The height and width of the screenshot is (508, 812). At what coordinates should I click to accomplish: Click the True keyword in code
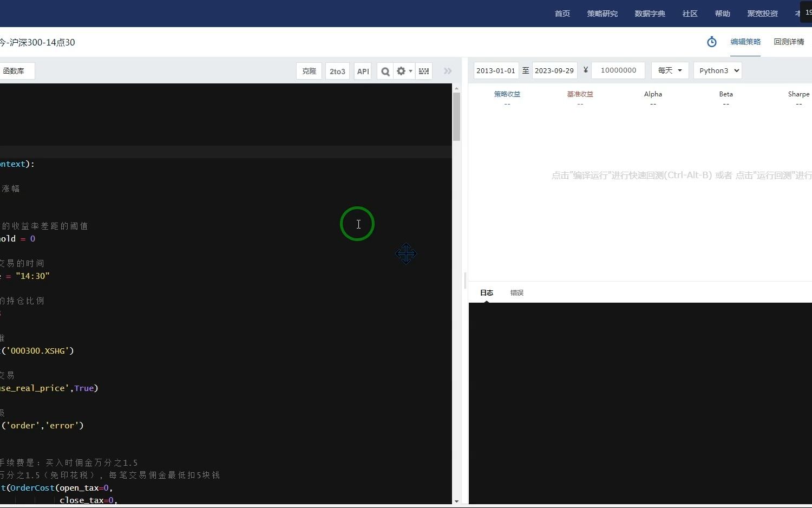(x=84, y=388)
